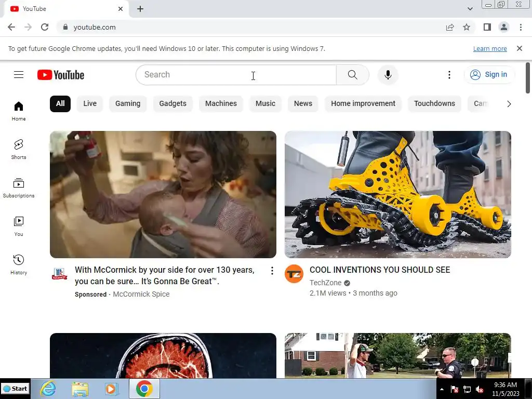Select the Gadgets filter chip

pyautogui.click(x=172, y=104)
